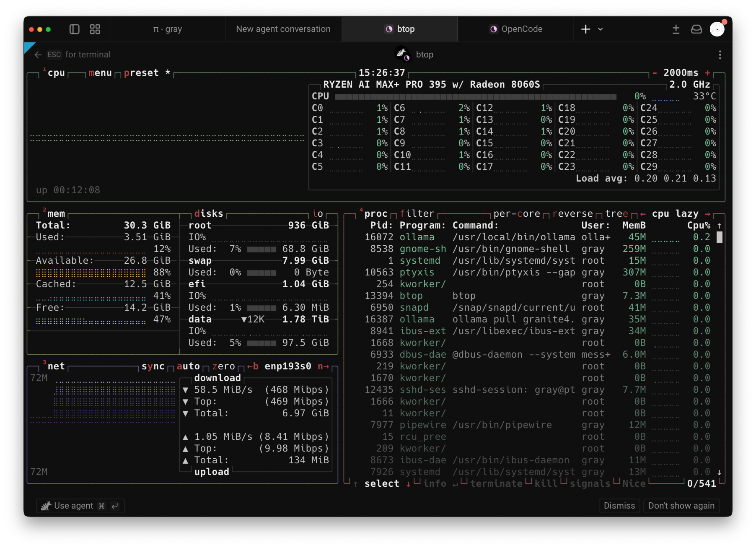Click the new tab plus icon

tap(586, 29)
